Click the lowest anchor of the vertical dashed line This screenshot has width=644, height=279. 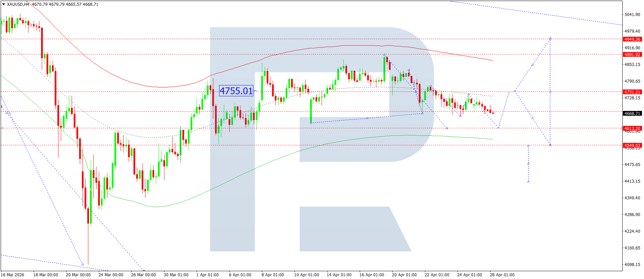[x=528, y=182]
